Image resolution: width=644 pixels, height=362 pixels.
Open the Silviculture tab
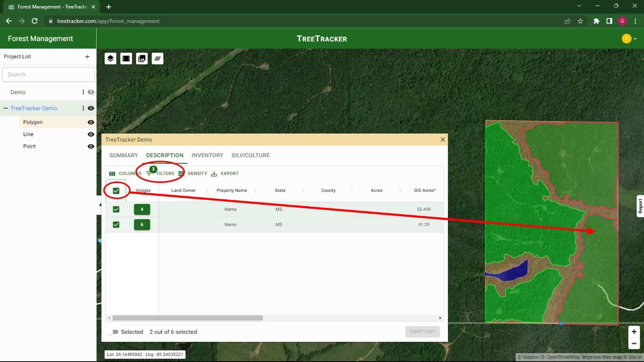tap(250, 155)
